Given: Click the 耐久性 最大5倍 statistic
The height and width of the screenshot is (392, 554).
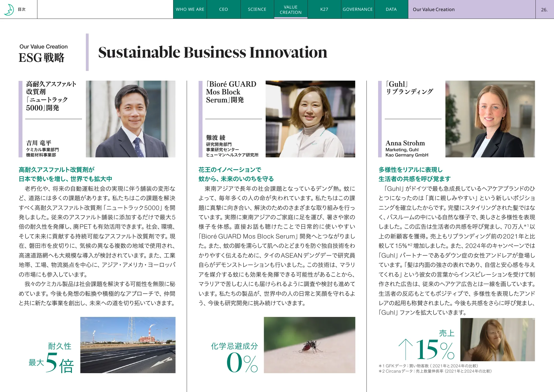Looking at the screenshot, I should coord(51,357).
